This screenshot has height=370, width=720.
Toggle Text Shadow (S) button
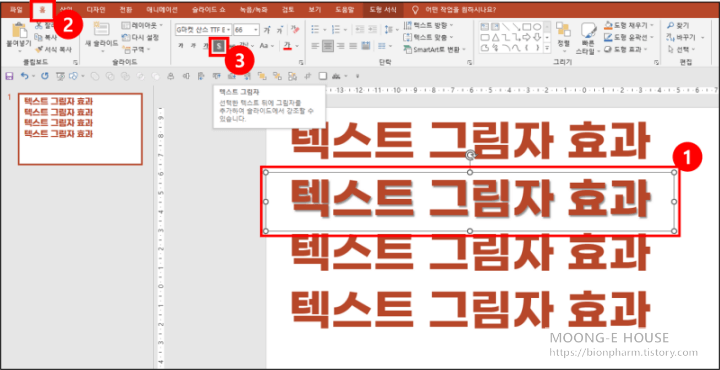[219, 46]
